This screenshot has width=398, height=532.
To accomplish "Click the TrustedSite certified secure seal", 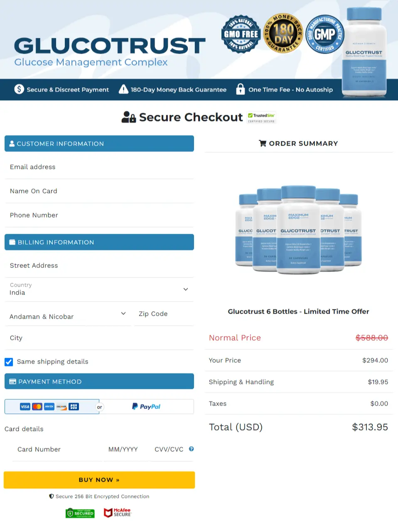I will 261,117.
